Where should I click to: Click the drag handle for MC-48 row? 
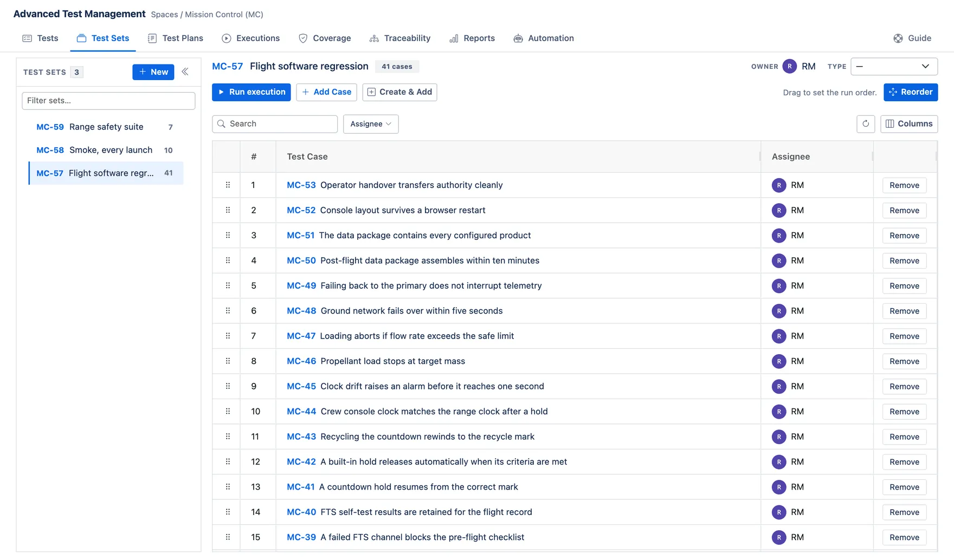(228, 311)
